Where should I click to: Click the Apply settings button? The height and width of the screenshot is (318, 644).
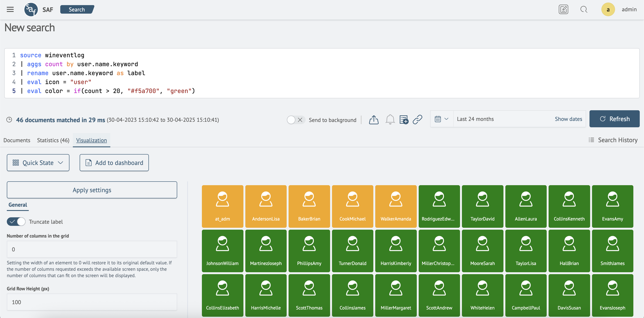[92, 190]
